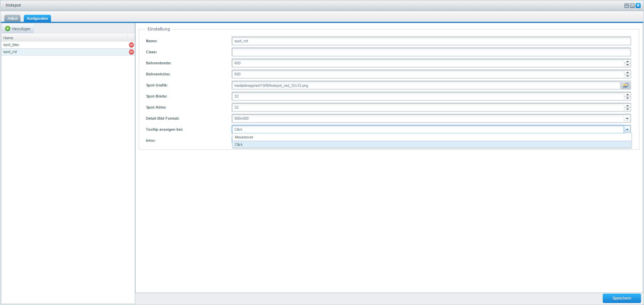Click the green plus Hinzufügen button
Image resolution: width=644 pixels, height=305 pixels.
point(18,29)
